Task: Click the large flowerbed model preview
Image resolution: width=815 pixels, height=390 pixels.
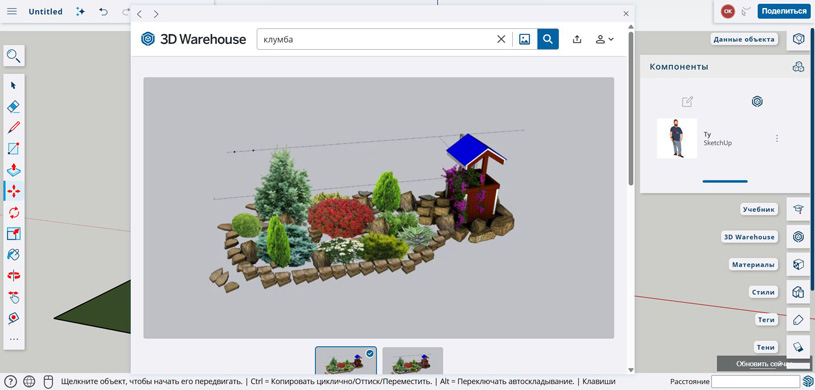Action: point(378,208)
